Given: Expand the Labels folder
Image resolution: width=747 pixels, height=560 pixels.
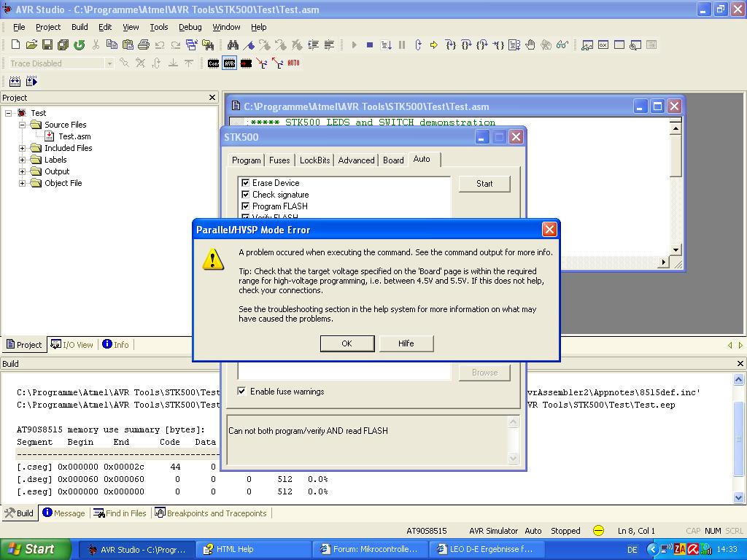Looking at the screenshot, I should tap(22, 160).
